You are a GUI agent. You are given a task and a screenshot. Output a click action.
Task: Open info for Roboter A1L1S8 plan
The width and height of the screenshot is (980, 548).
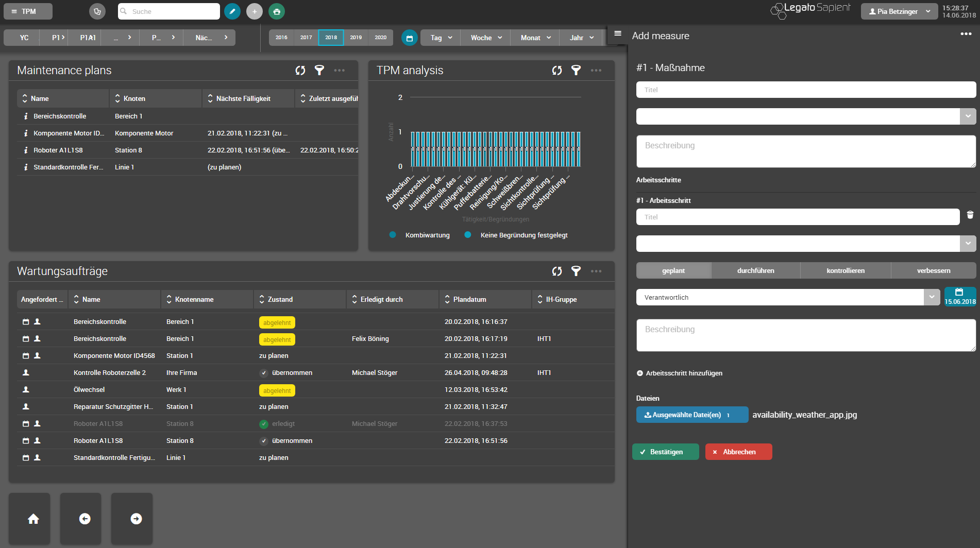26,150
